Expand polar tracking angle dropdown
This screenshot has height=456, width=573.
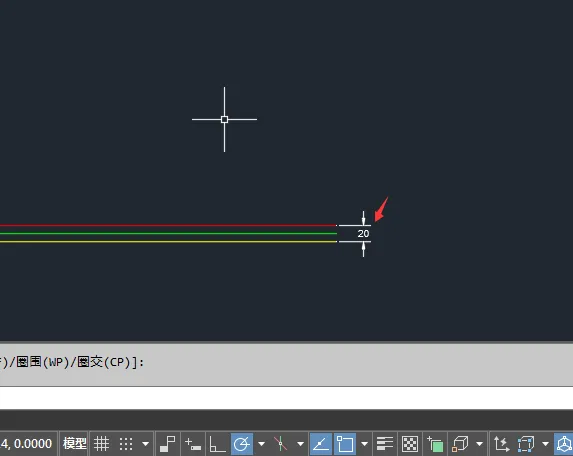coord(261,444)
